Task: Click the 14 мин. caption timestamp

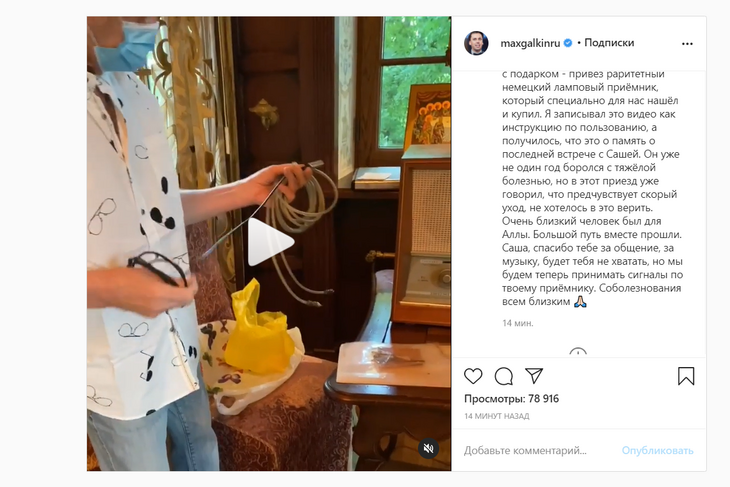Action: click(x=518, y=323)
